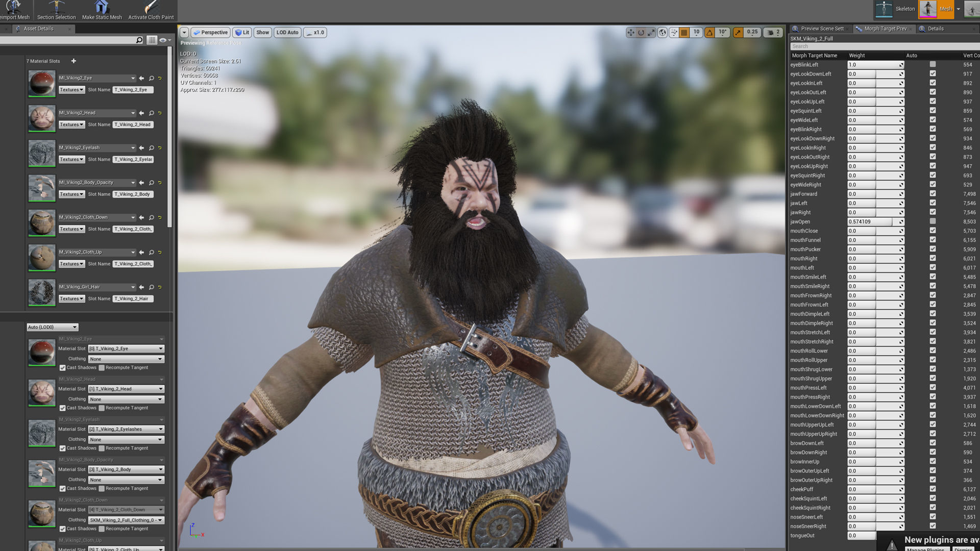Sort by Weight column header
The width and height of the screenshot is (980, 551).
click(x=857, y=56)
